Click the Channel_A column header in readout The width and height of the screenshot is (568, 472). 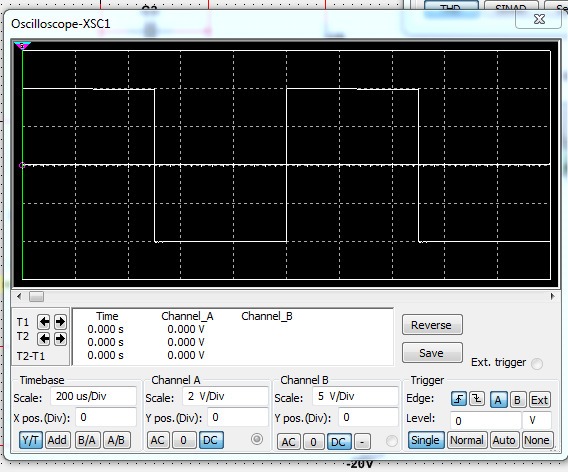click(187, 316)
